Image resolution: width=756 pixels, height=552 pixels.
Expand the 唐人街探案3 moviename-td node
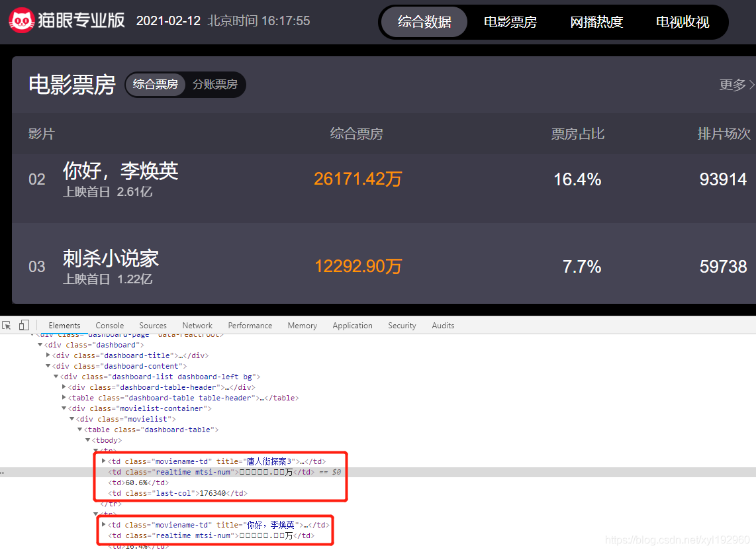tap(104, 461)
